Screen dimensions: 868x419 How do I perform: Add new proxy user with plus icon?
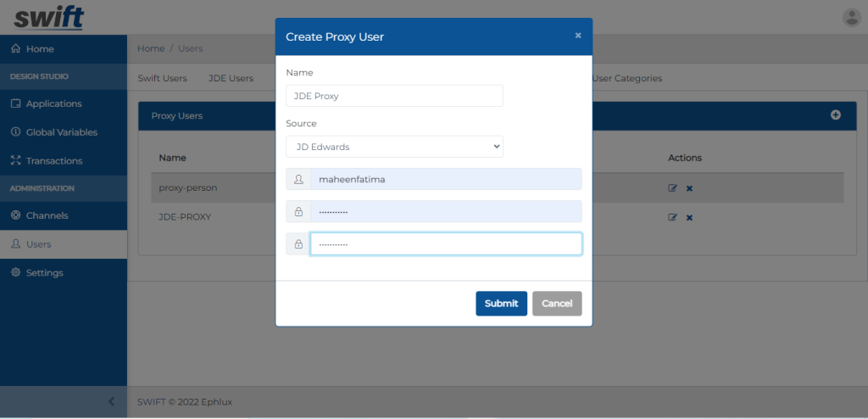pyautogui.click(x=836, y=115)
